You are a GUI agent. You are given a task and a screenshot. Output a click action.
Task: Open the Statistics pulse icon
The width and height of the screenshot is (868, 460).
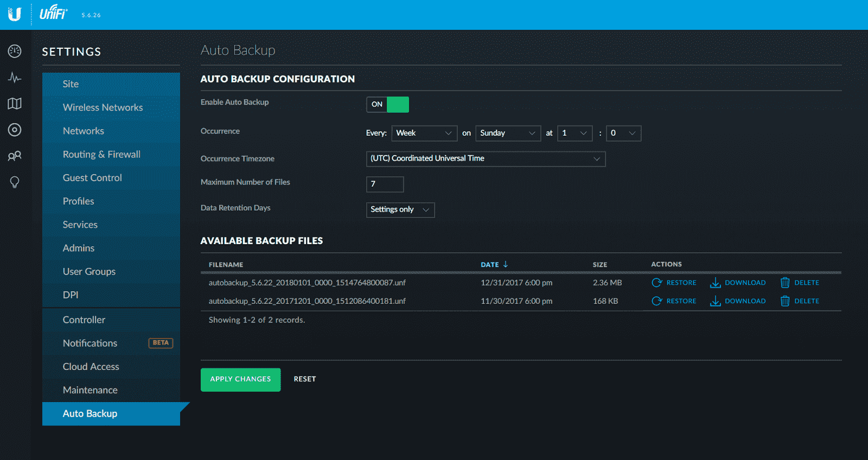[x=15, y=78]
